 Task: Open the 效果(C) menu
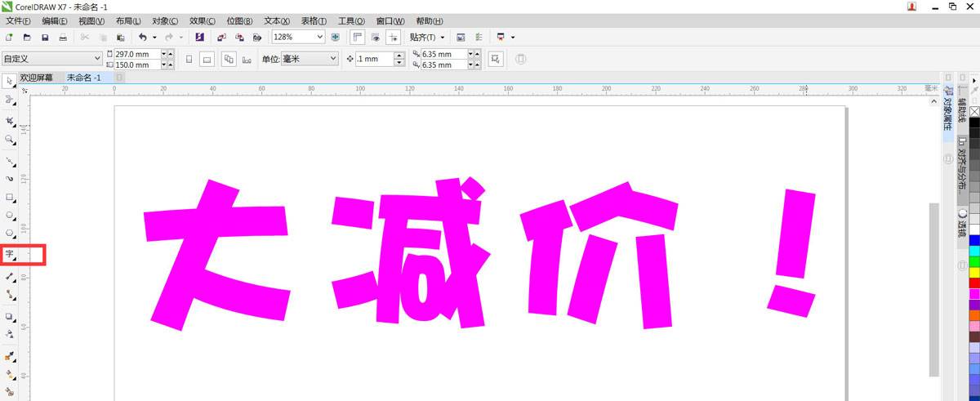(x=202, y=20)
